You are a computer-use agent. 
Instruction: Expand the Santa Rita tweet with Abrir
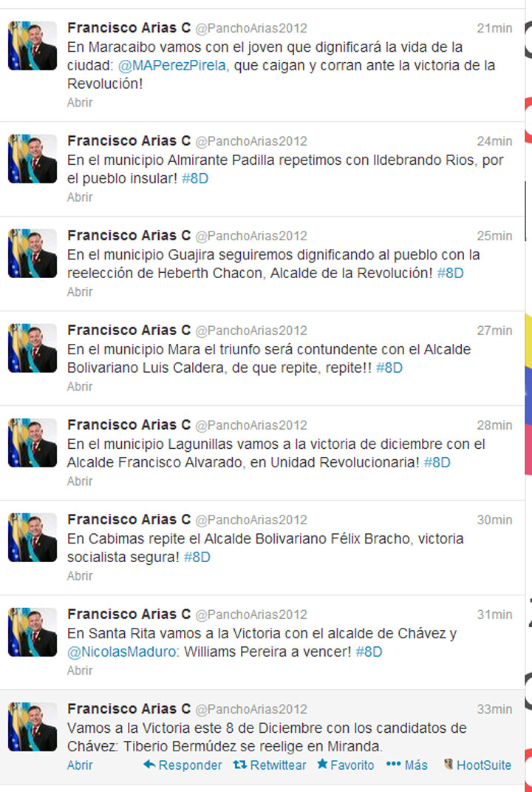(80, 670)
